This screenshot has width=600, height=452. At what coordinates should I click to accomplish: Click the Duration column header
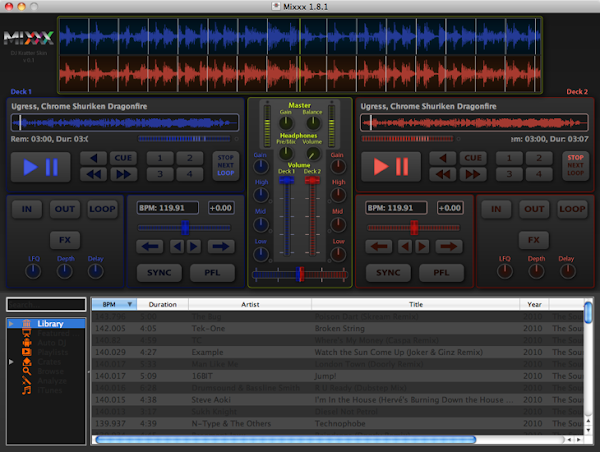(x=161, y=304)
